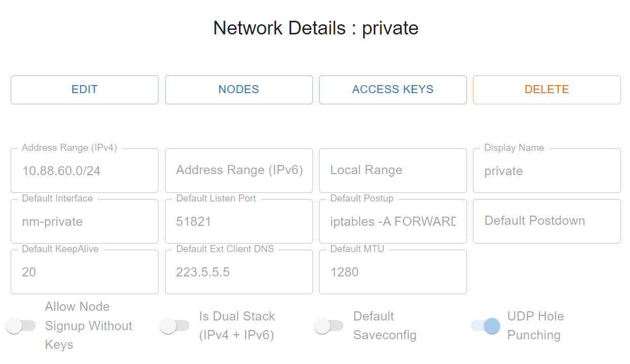Delete the private network

547,90
